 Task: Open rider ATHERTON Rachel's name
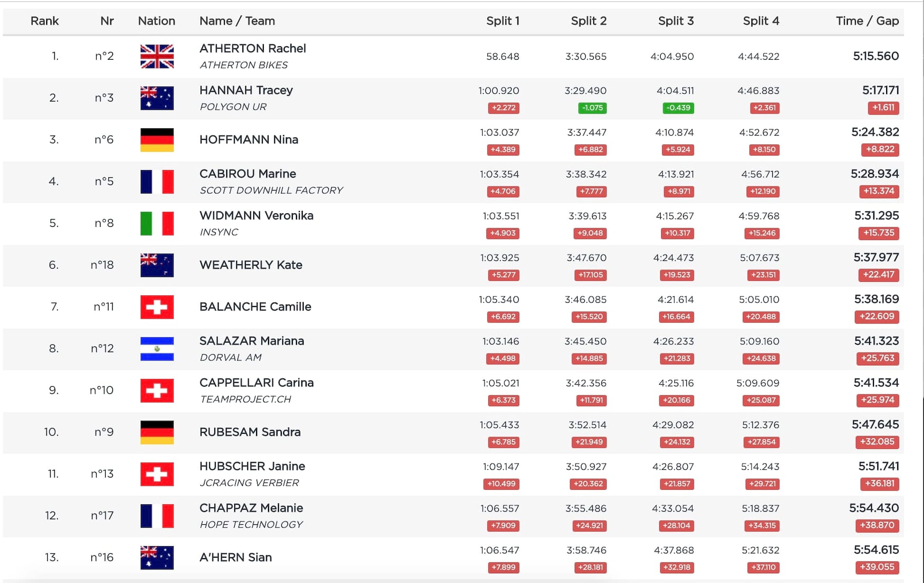(x=253, y=49)
